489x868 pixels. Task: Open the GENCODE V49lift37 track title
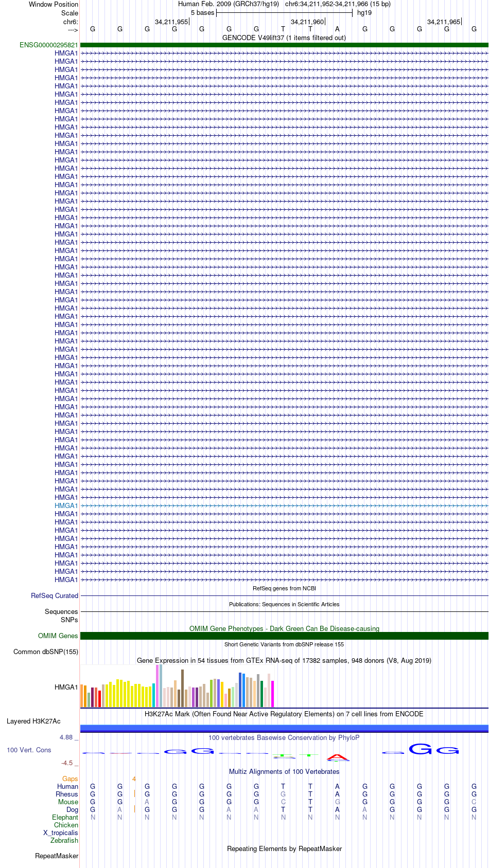click(284, 38)
